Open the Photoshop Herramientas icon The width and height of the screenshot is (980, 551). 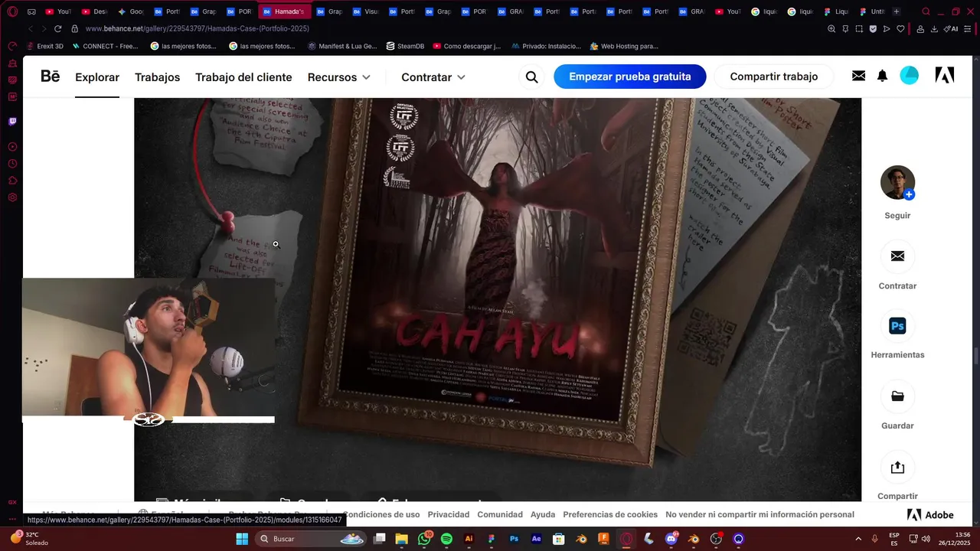pyautogui.click(x=897, y=326)
